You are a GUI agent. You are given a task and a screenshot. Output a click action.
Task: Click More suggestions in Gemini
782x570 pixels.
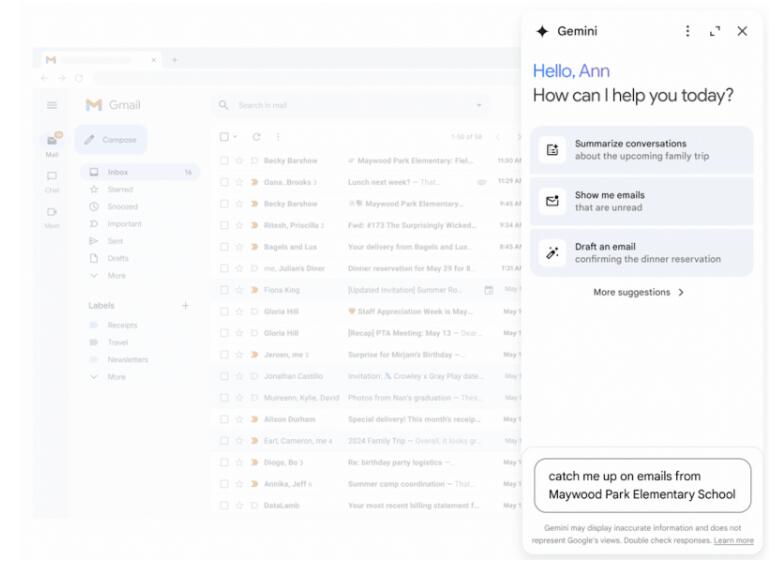click(x=639, y=293)
